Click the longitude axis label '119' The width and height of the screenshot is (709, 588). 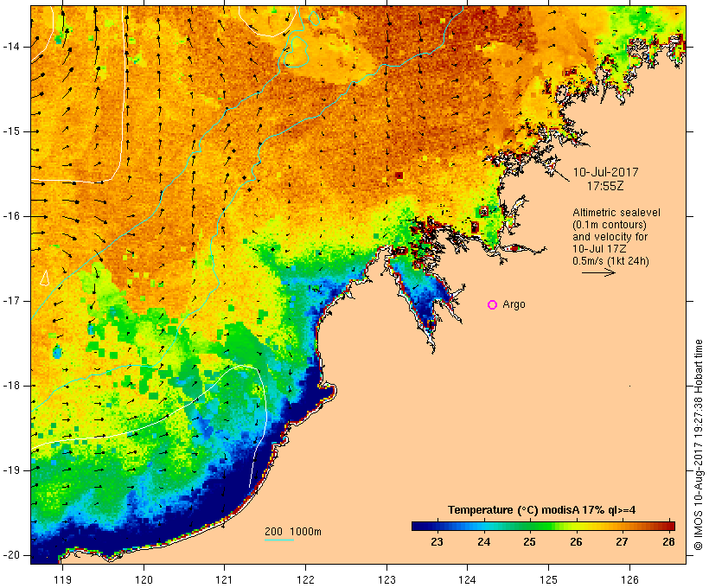pos(62,579)
